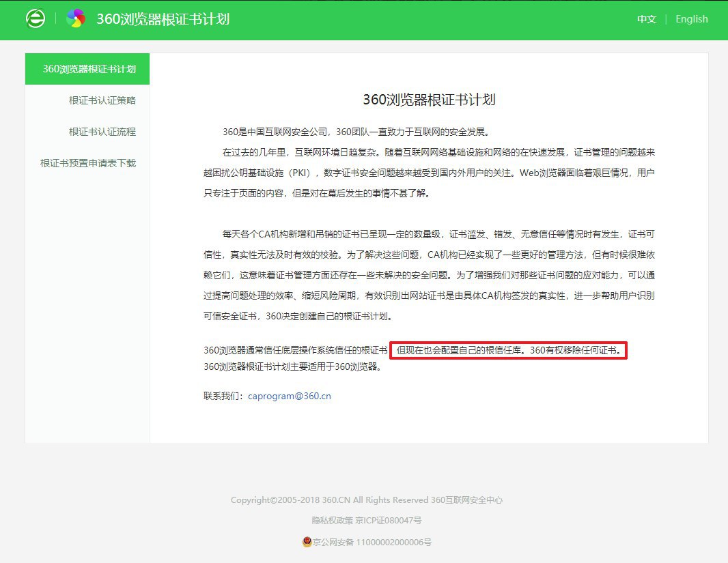Open the 隐私权政策 footer link
The image size is (728, 563).
point(332,521)
